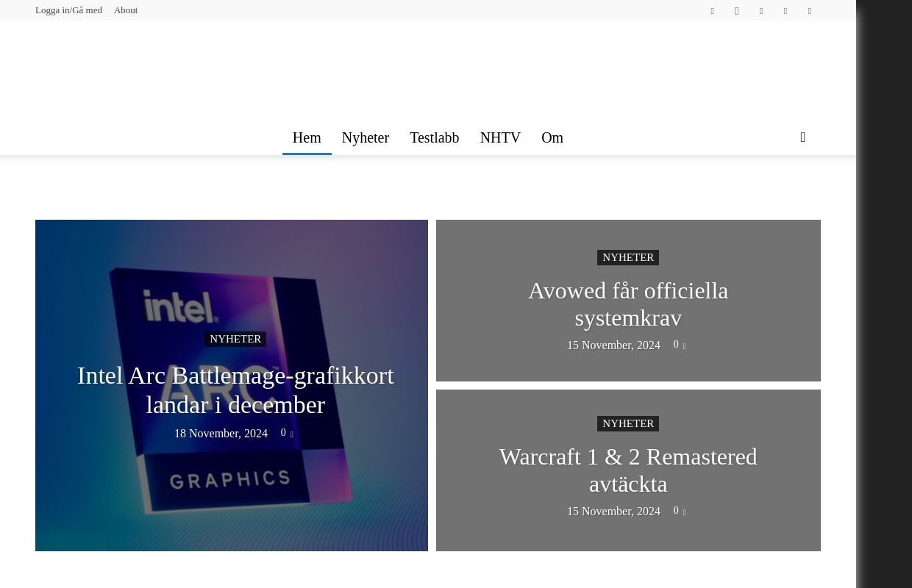Open comments count on Intel Arc Battlemage article
Screen dimensions: 912x588
[x=287, y=433]
